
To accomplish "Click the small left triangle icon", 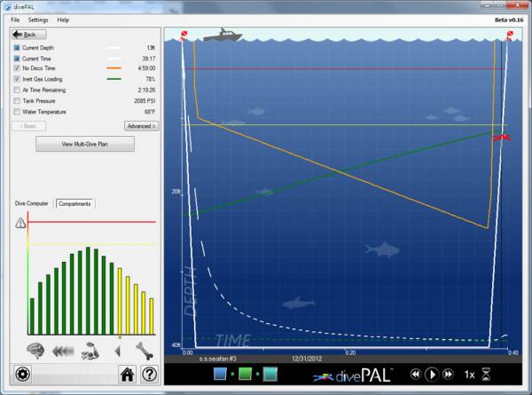I will tap(117, 352).
